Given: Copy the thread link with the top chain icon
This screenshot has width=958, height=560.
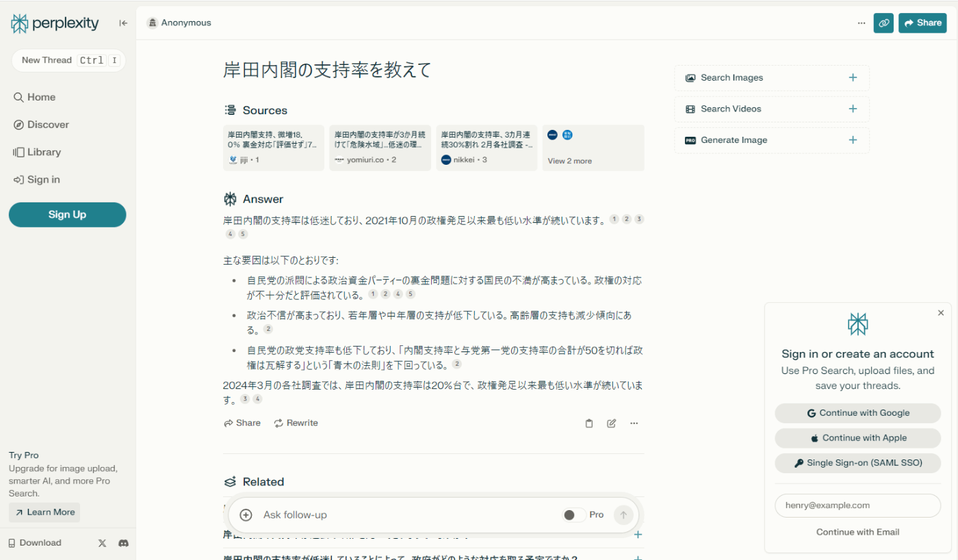Looking at the screenshot, I should pos(883,23).
